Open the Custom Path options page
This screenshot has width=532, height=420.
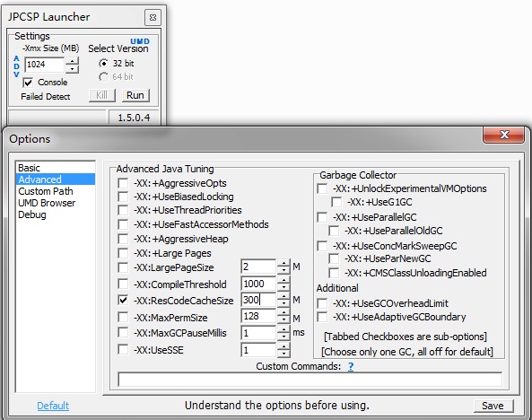pyautogui.click(x=56, y=191)
